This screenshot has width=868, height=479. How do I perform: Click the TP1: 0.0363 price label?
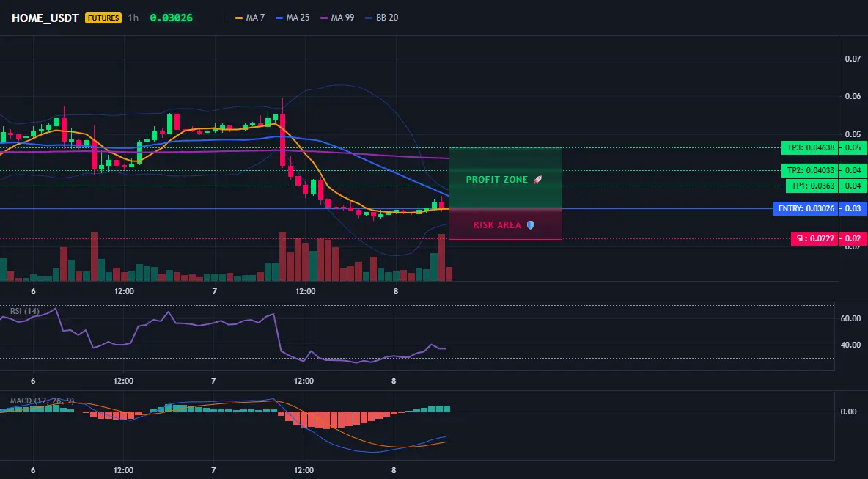point(811,186)
